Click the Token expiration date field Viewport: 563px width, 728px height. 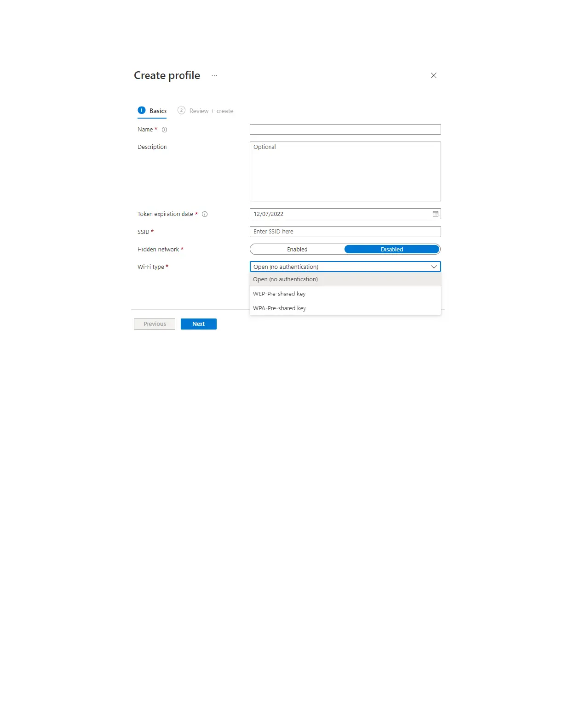[x=345, y=214]
